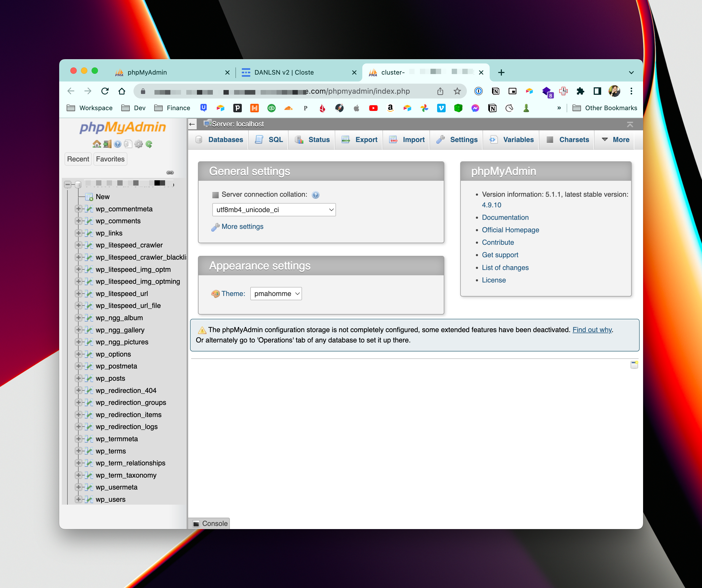Open the Export tab
702x588 pixels.
point(359,140)
